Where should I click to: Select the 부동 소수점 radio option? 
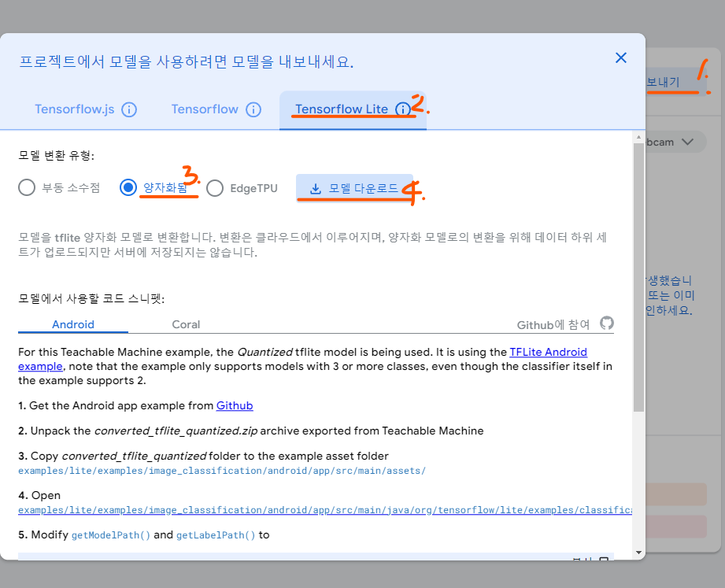click(27, 187)
